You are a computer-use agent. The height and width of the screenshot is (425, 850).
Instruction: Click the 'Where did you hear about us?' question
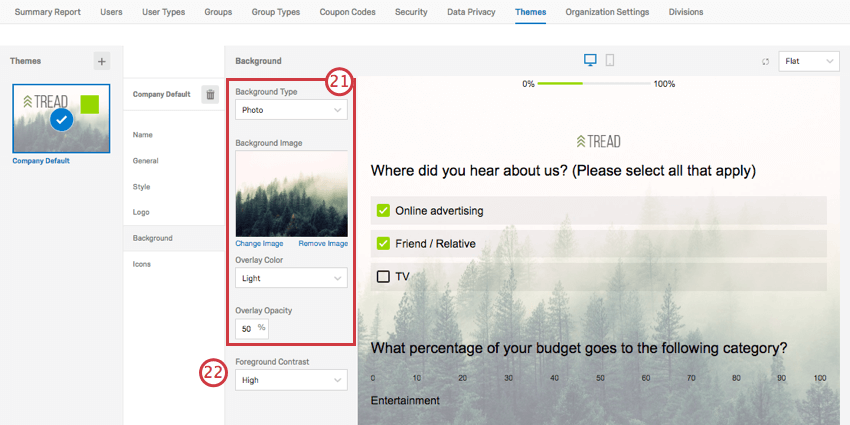(563, 171)
